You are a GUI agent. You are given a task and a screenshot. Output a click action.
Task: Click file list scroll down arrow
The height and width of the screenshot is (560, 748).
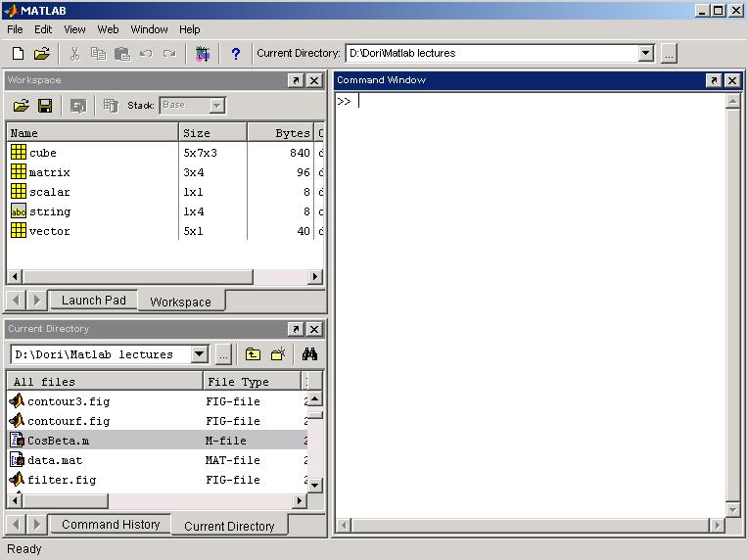click(315, 486)
